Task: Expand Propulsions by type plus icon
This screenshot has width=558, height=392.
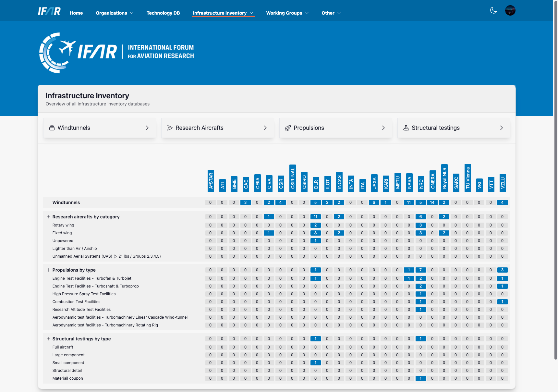Action: click(48, 270)
